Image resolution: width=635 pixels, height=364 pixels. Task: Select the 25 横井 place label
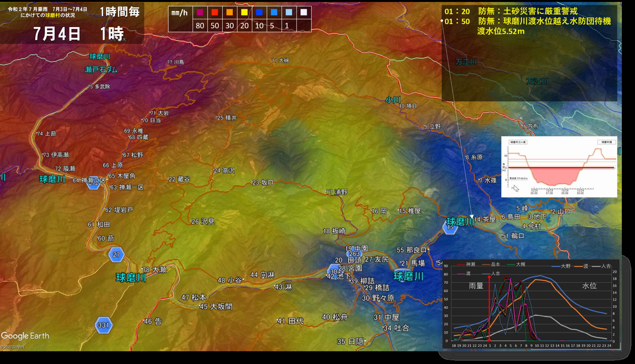coord(227,118)
